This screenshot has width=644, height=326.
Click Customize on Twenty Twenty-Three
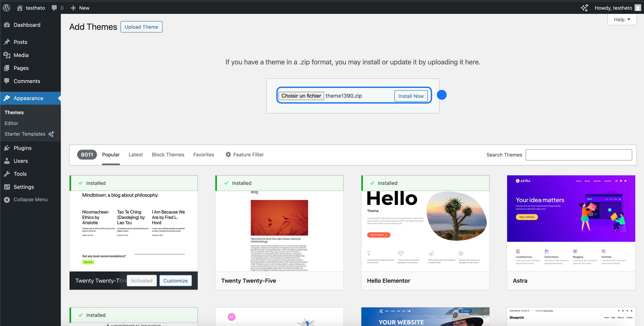tap(175, 280)
